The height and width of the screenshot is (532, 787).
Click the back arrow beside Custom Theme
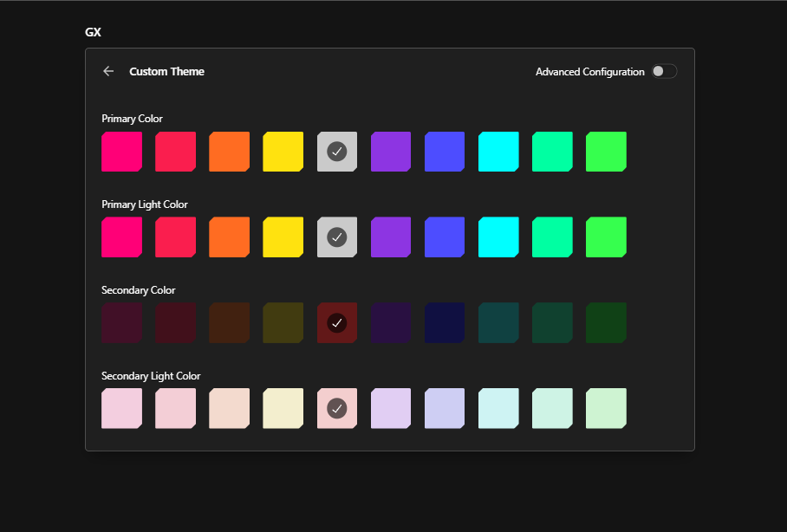pos(108,71)
